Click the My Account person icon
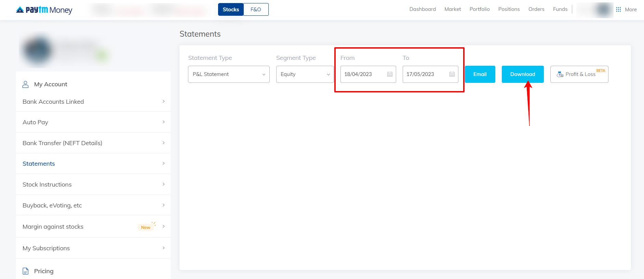This screenshot has width=644, height=279. [26, 84]
